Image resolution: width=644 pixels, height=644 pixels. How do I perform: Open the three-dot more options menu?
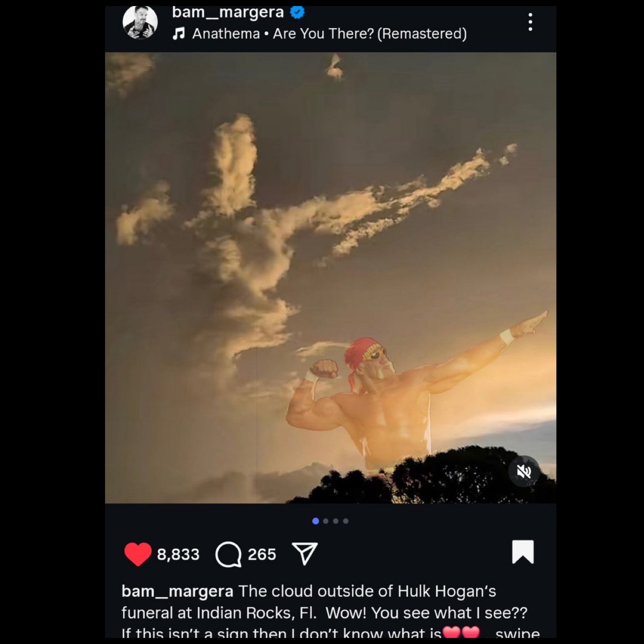(x=530, y=22)
